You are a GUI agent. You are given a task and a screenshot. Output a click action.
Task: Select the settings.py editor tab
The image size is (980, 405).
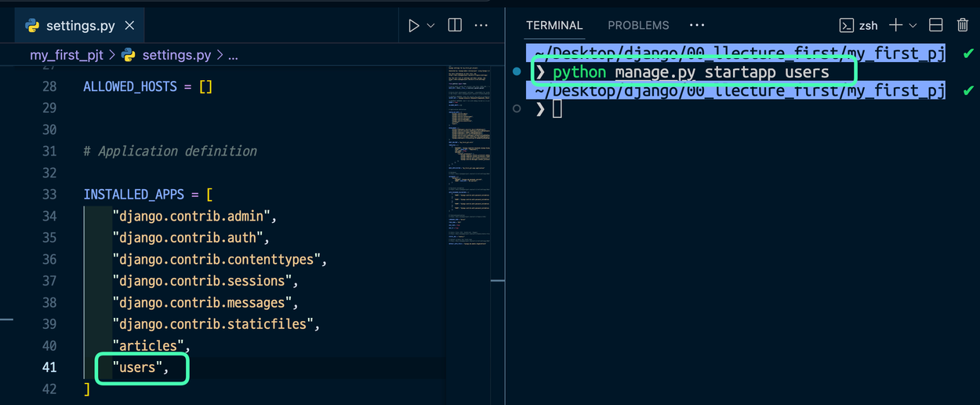80,26
